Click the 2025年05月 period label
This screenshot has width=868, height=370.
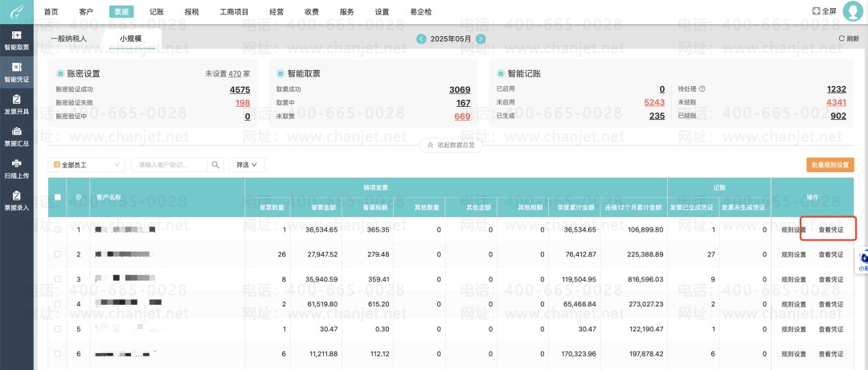click(x=451, y=39)
